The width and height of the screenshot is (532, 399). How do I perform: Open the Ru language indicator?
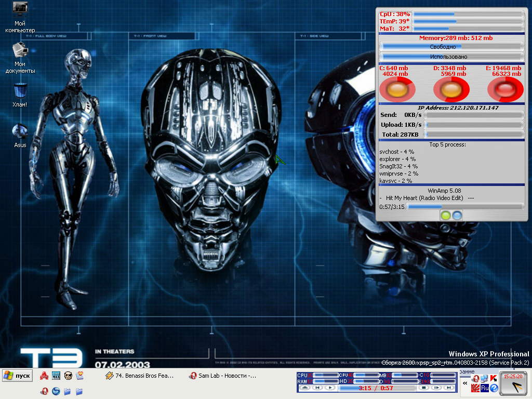point(485,388)
